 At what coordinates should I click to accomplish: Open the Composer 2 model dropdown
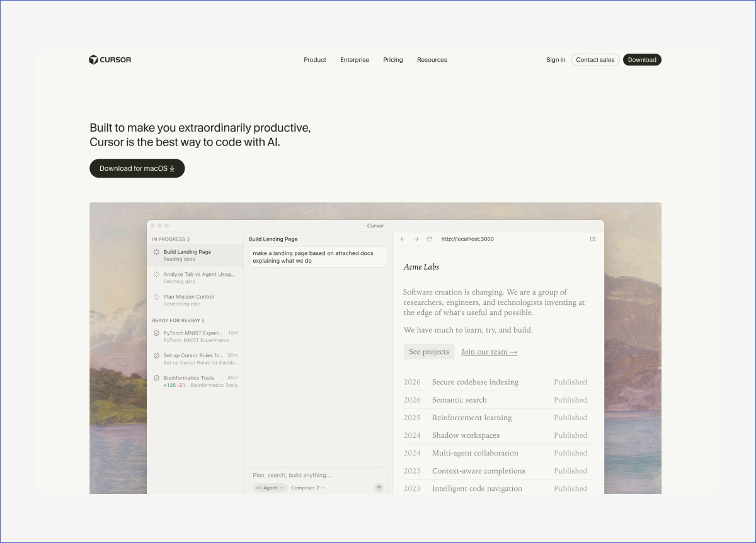(x=308, y=488)
